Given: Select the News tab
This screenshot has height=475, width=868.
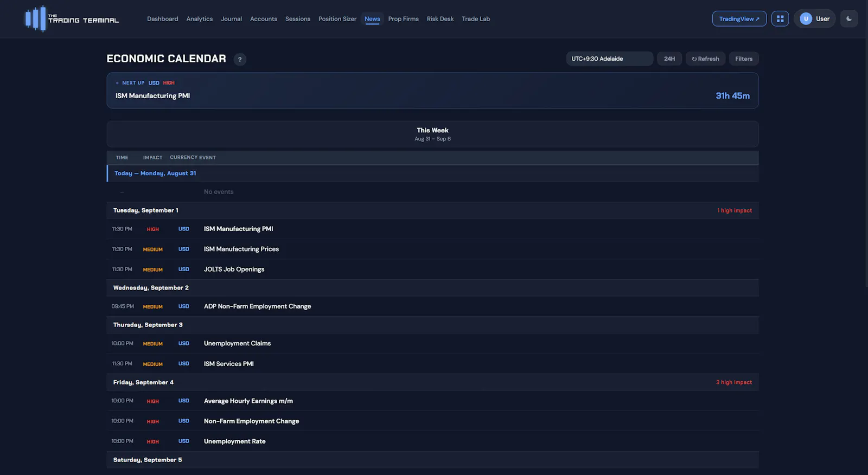Looking at the screenshot, I should 372,19.
